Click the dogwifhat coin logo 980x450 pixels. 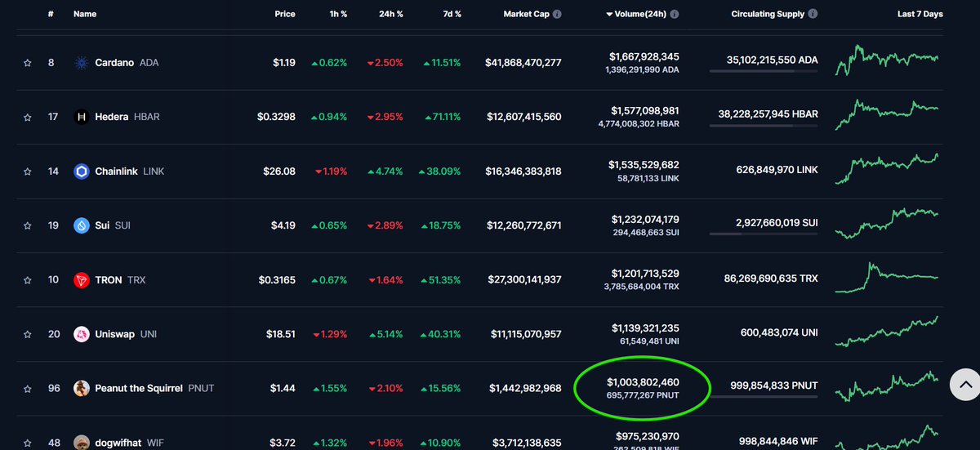point(81,443)
